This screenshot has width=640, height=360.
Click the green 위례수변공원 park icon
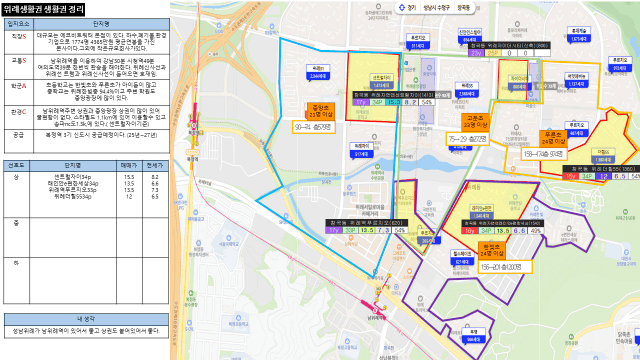(378, 167)
